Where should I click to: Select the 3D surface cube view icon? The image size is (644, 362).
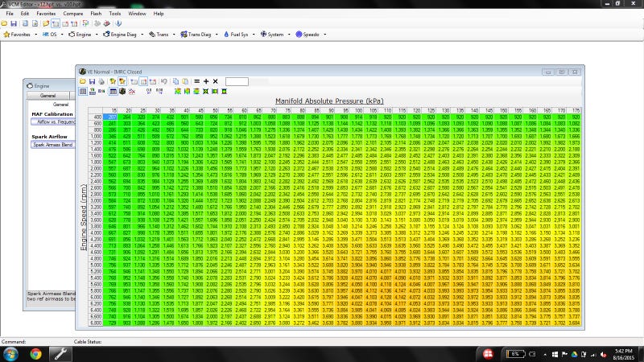122,91
